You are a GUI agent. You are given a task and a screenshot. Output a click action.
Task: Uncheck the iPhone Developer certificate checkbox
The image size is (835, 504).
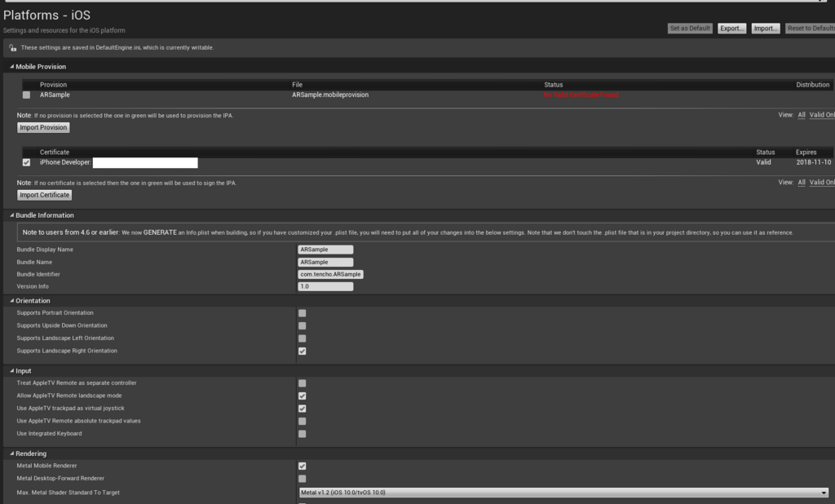pos(26,162)
